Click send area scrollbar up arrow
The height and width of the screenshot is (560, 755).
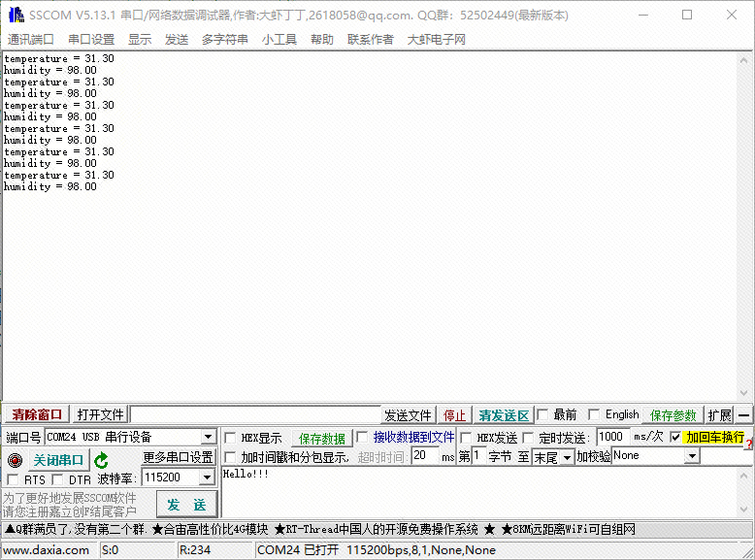click(743, 475)
